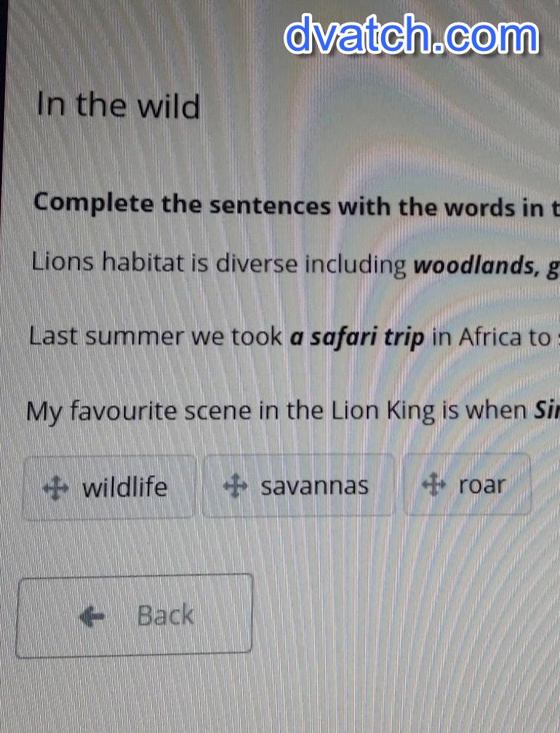The height and width of the screenshot is (733, 560).
Task: Select the savannas word tile
Action: point(298,485)
